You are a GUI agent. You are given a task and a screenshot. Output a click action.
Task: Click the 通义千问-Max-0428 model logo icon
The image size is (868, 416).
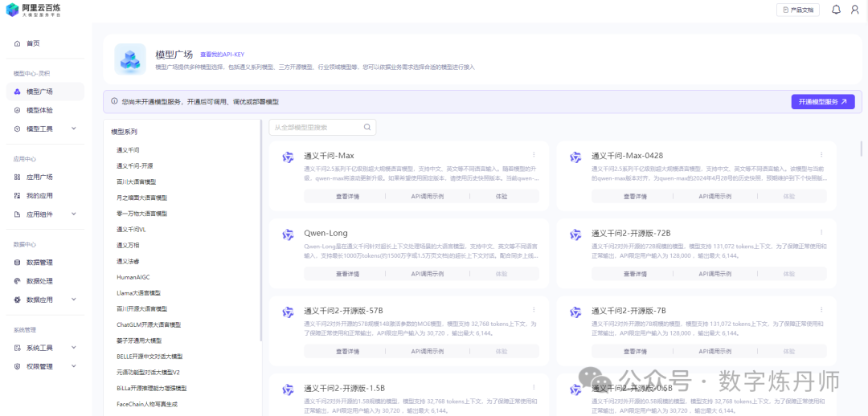tap(575, 157)
